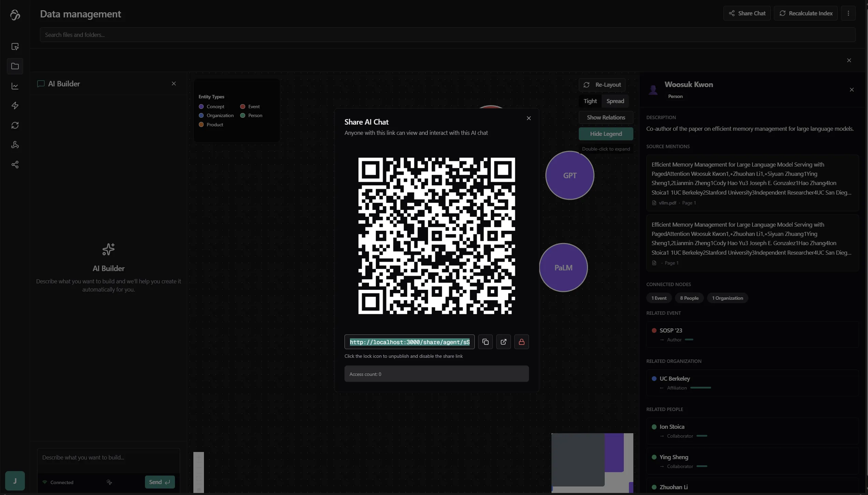Viewport: 868px width, 495px height.
Task: Click the sparkle icon beside Connected
Action: 109,482
